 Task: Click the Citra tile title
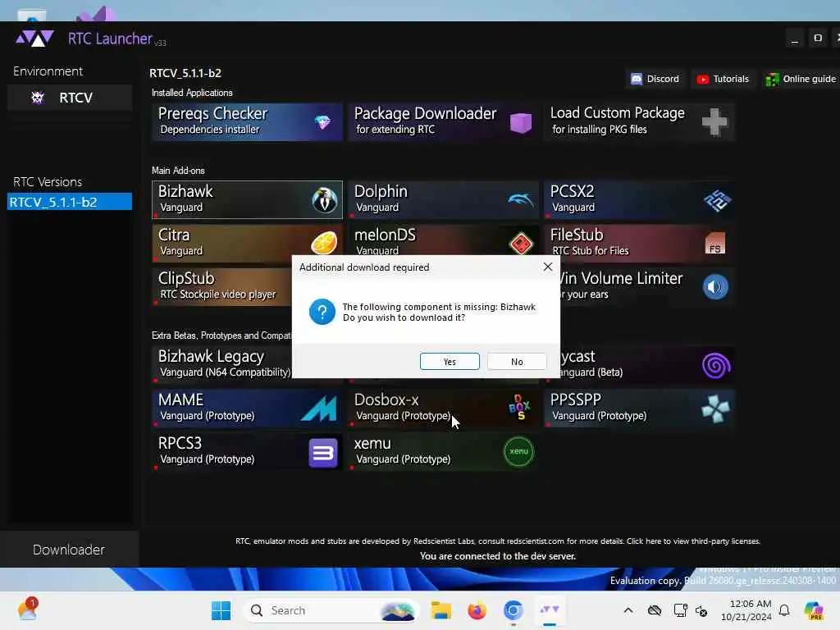click(174, 235)
